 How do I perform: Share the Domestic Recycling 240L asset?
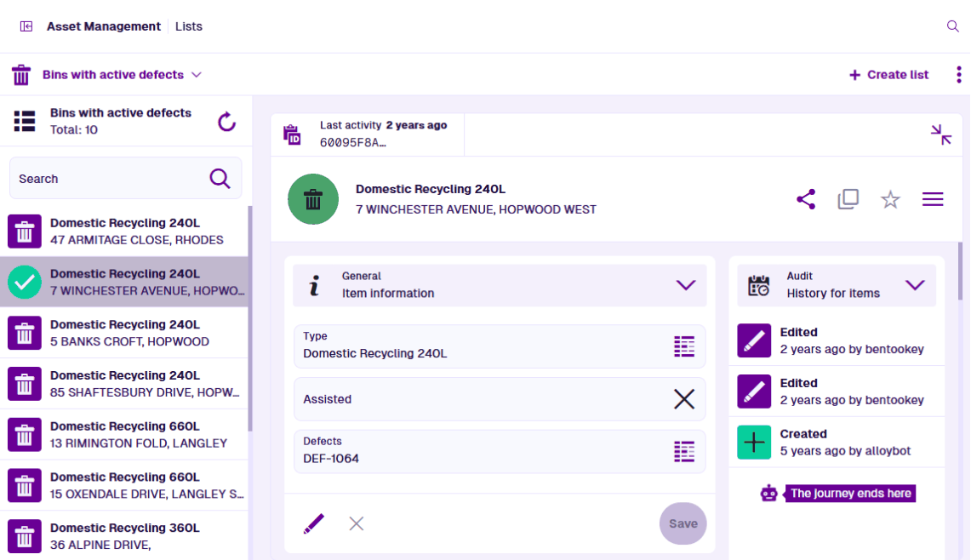point(805,199)
